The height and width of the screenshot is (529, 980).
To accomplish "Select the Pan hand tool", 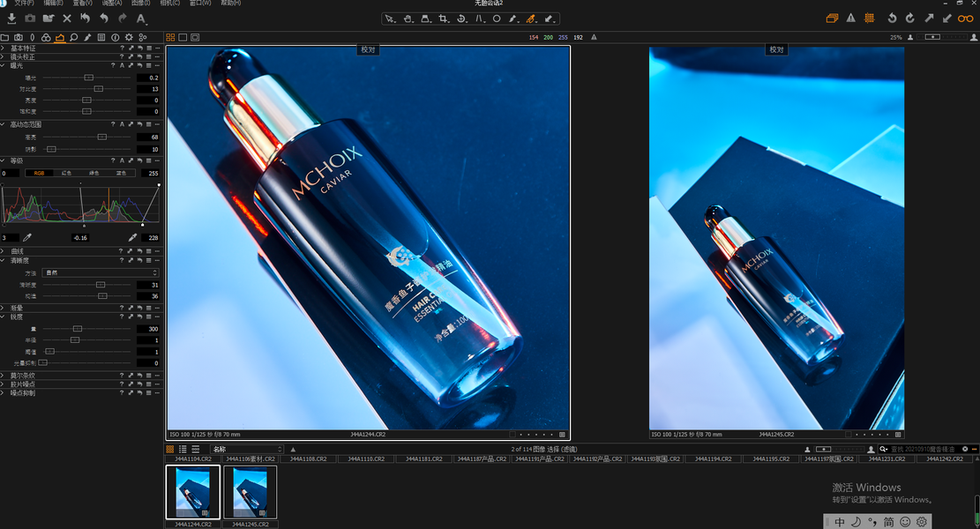I will (408, 19).
